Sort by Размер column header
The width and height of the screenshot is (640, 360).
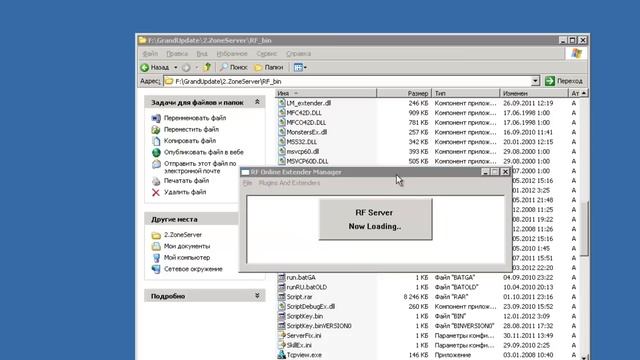(x=403, y=93)
